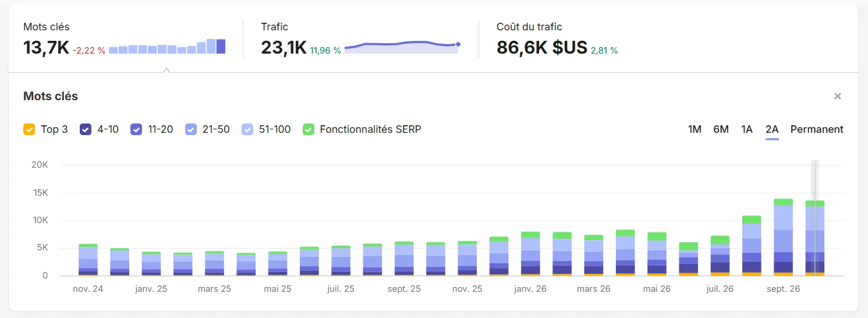
Task: Click the 5K y-axis label
Action: (42, 248)
